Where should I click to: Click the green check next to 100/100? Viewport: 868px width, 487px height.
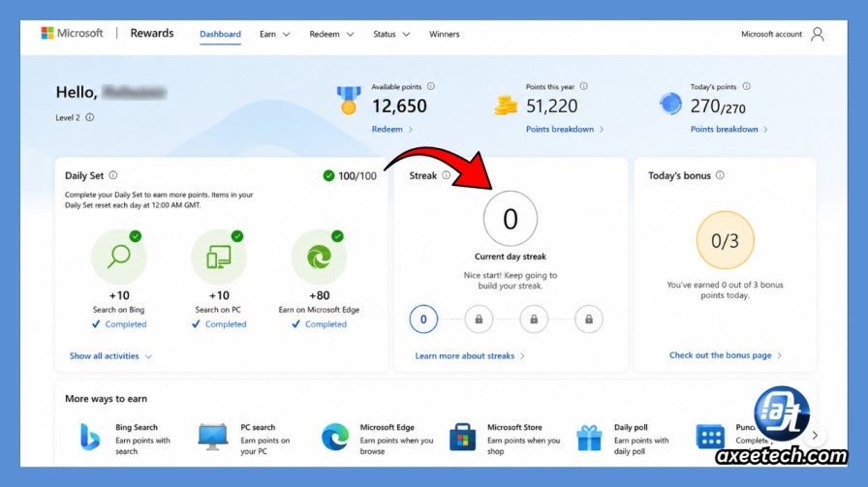[x=328, y=175]
